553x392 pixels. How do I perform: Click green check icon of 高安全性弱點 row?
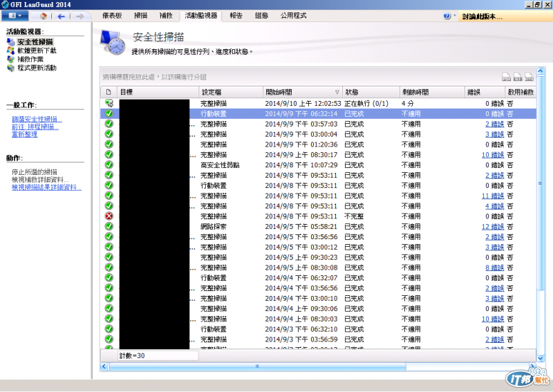(x=109, y=165)
